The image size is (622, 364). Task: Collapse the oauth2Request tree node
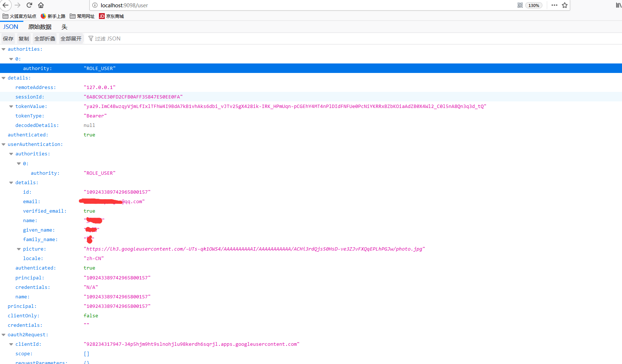3,334
